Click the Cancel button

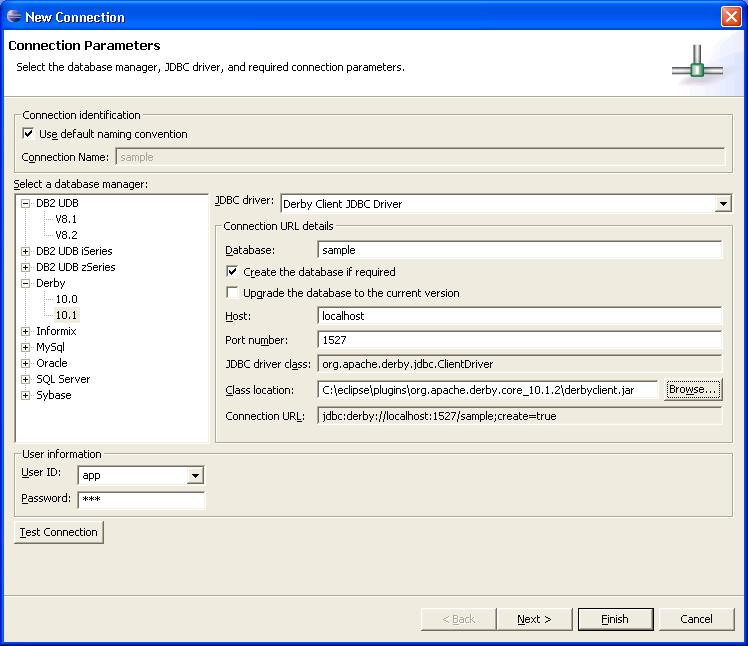point(696,619)
